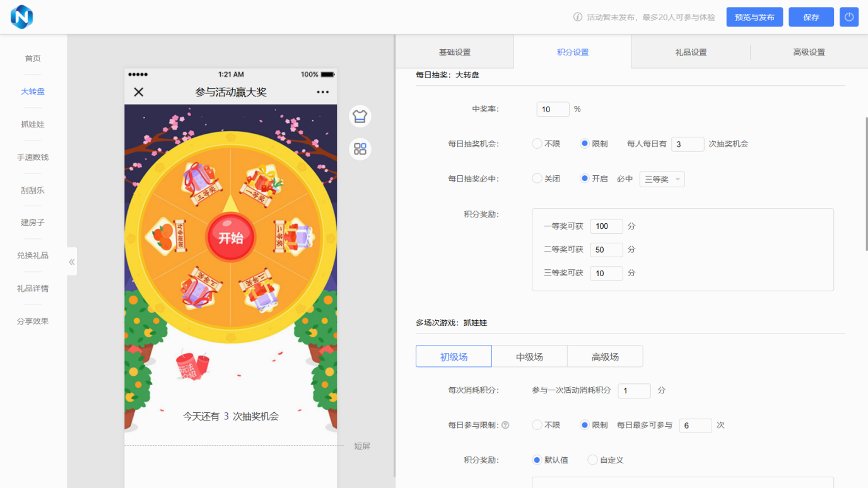Open the 礼品设置 tab
The width and height of the screenshot is (868, 488).
point(691,52)
